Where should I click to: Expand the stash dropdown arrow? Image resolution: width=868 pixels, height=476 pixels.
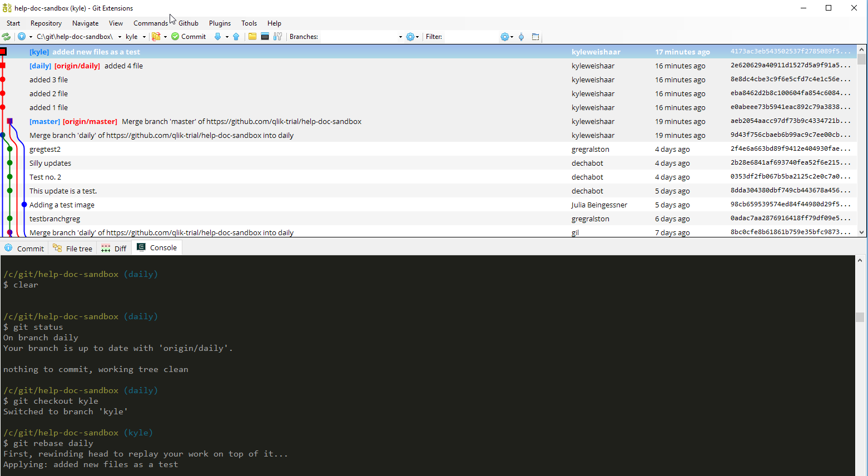(x=165, y=37)
